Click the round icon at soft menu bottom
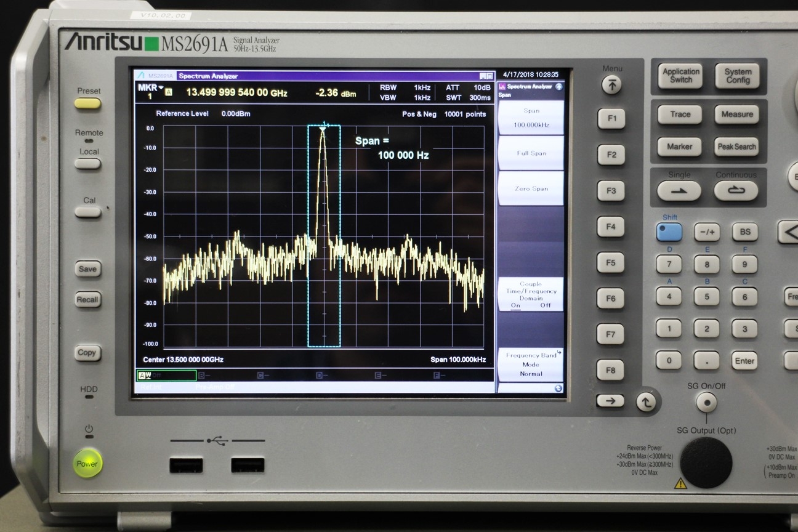Viewport: 798px width, 532px height. tap(558, 389)
